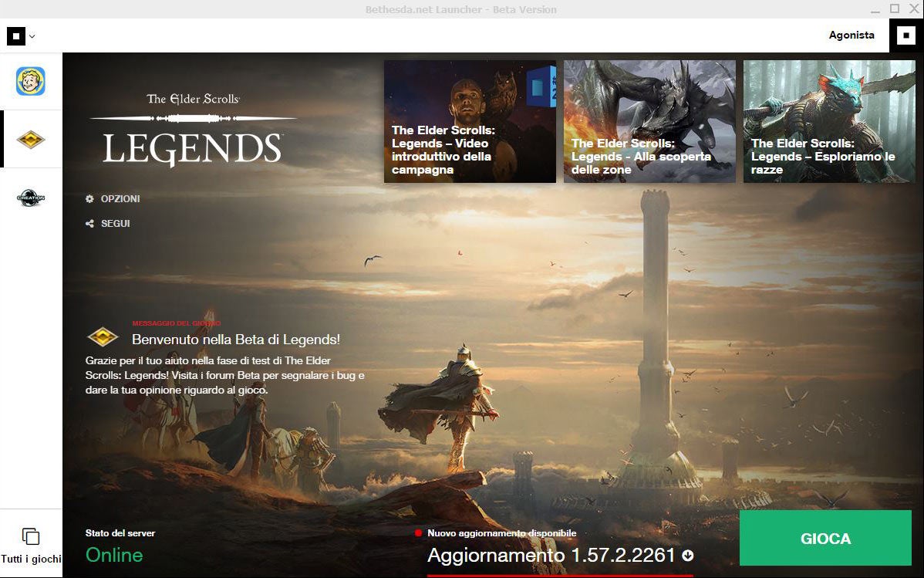The height and width of the screenshot is (578, 924).
Task: Click the Elder Scrolls Legends logo
Action: tap(193, 129)
